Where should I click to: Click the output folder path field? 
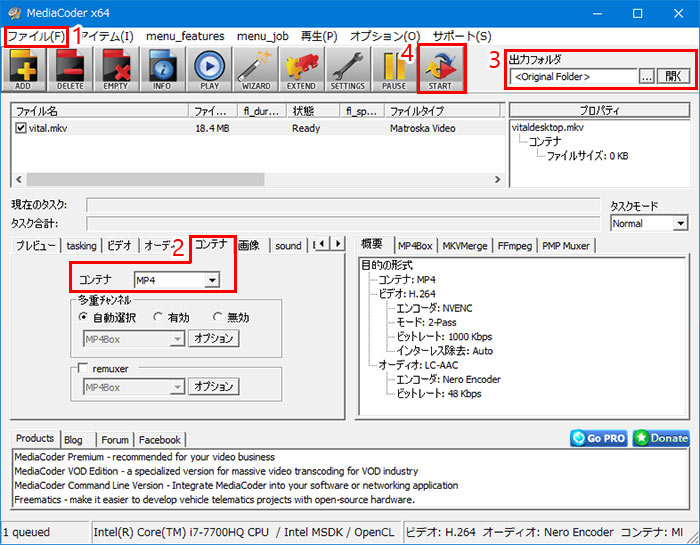(x=572, y=77)
